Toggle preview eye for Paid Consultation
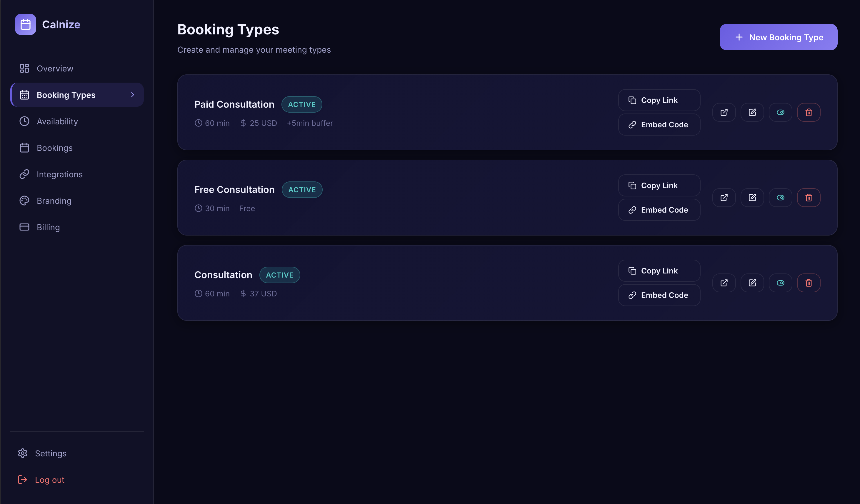Screen dimensions: 860x504 (x=781, y=112)
